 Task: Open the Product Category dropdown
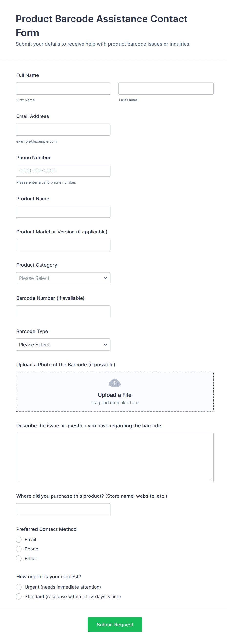(63, 278)
